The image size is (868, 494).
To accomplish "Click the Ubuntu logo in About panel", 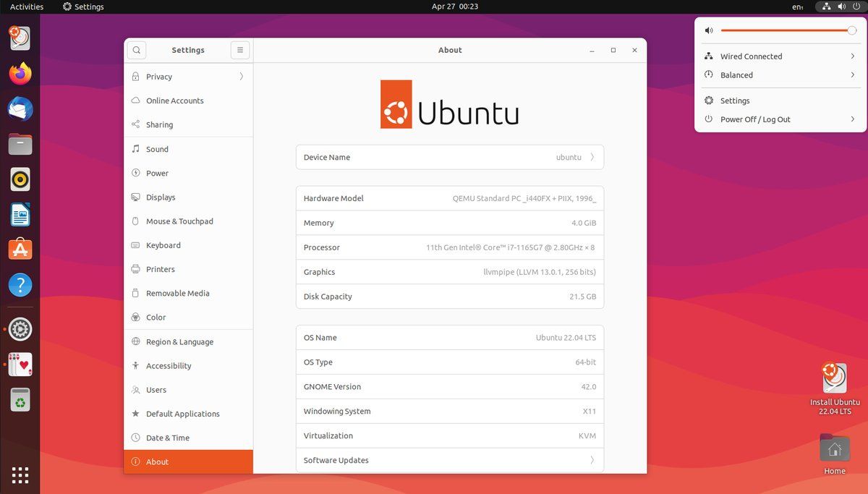I will pyautogui.click(x=449, y=104).
